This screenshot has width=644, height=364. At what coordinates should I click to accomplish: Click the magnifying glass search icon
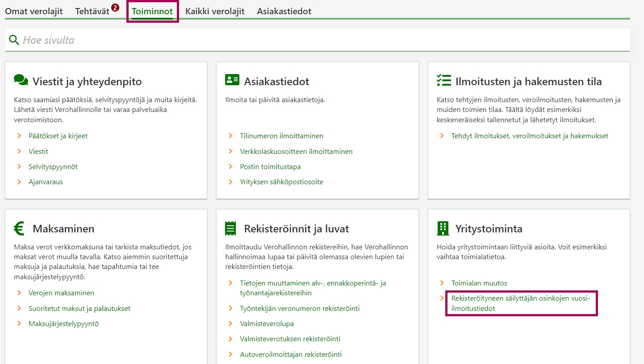tap(14, 40)
